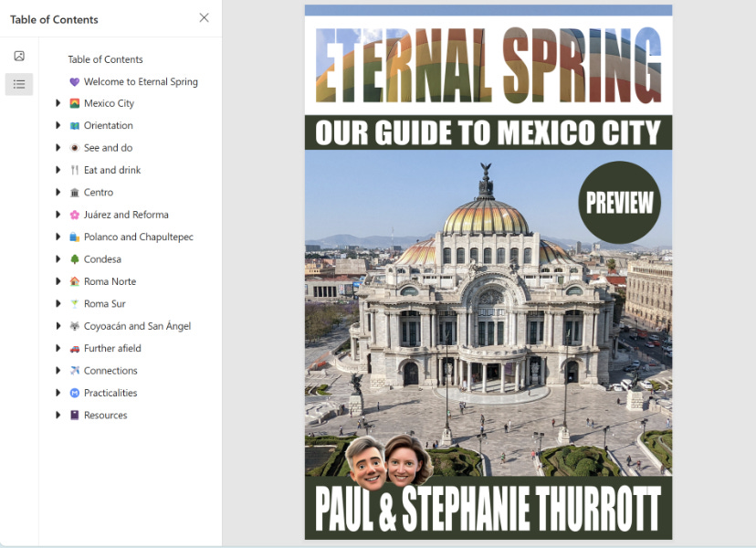756x548 pixels.
Task: Open the Further afield chapter
Action: tap(112, 348)
